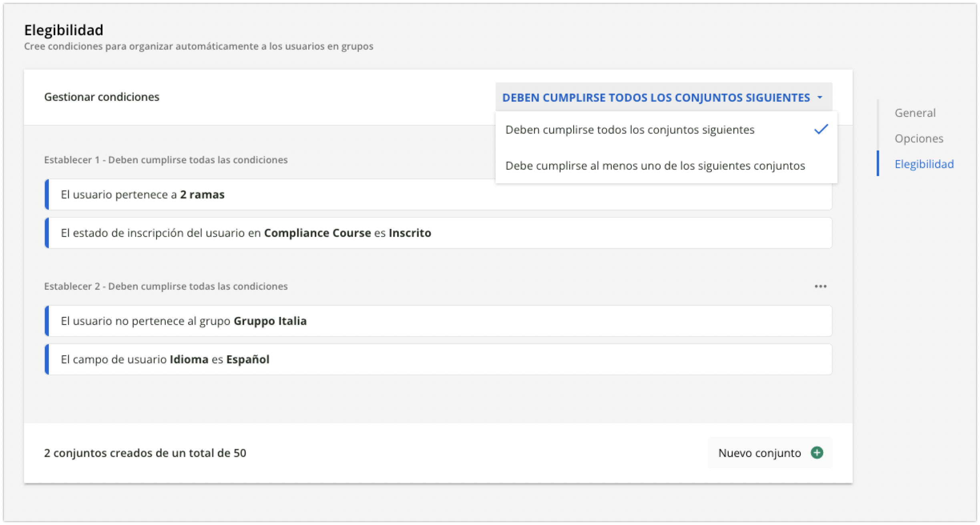Choose 'Debe cumplirse al menos uno' option
The image size is (980, 525).
666,166
